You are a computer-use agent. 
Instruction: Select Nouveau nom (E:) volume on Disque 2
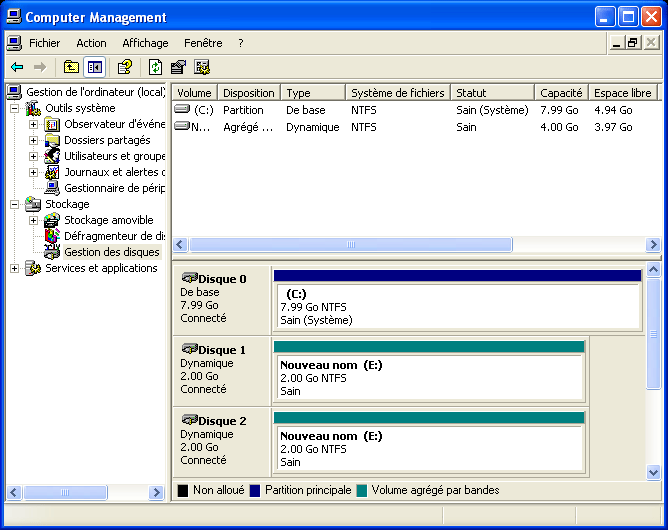429,443
